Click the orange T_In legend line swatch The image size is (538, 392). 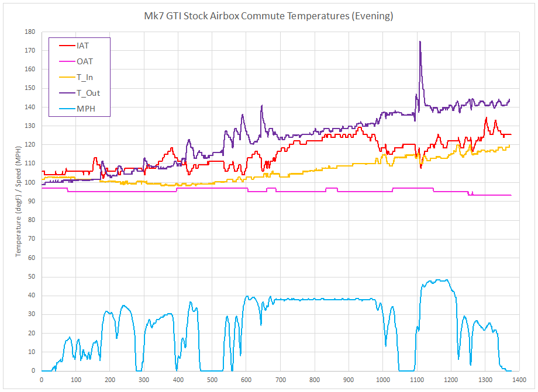(67, 77)
